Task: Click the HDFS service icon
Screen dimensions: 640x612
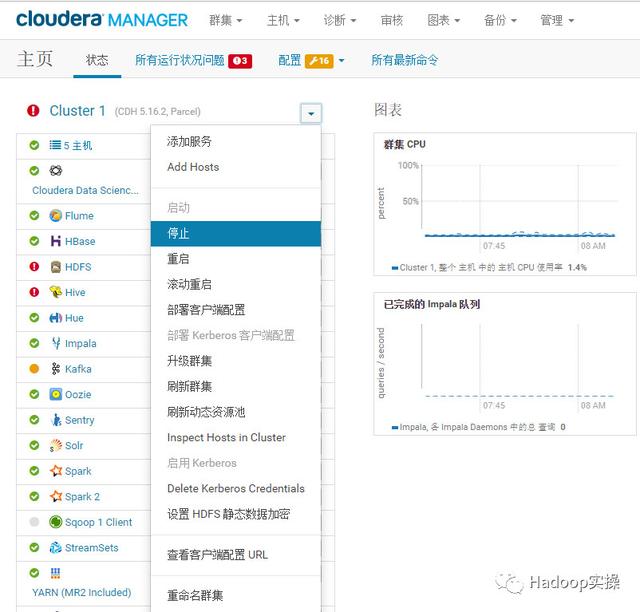Action: pos(56,267)
